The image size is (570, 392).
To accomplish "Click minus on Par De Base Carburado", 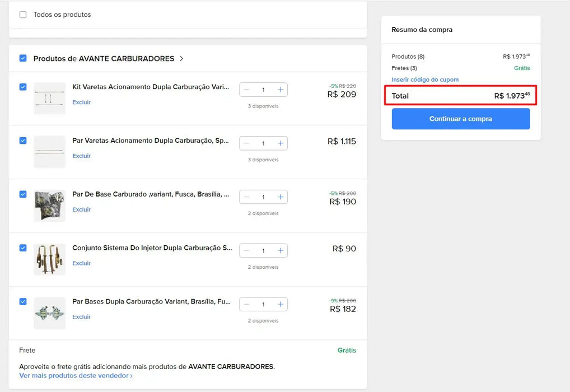I will [x=246, y=197].
